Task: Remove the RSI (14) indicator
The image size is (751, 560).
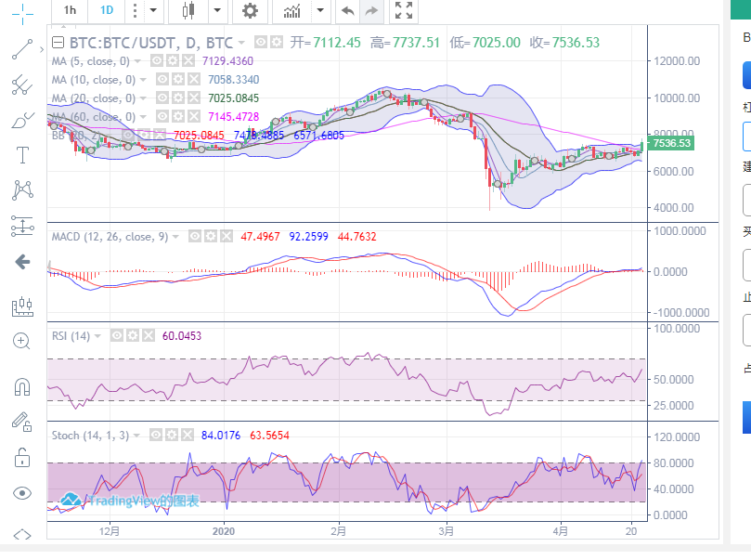Action: 149,336
